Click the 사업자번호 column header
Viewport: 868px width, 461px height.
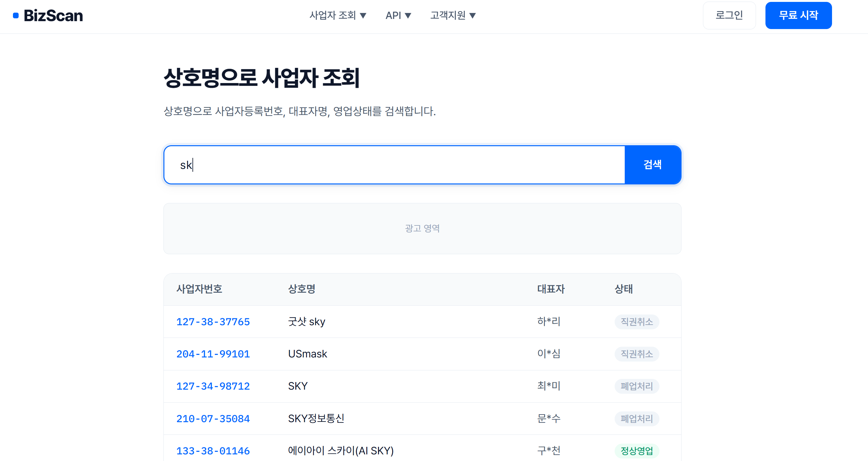(x=199, y=289)
